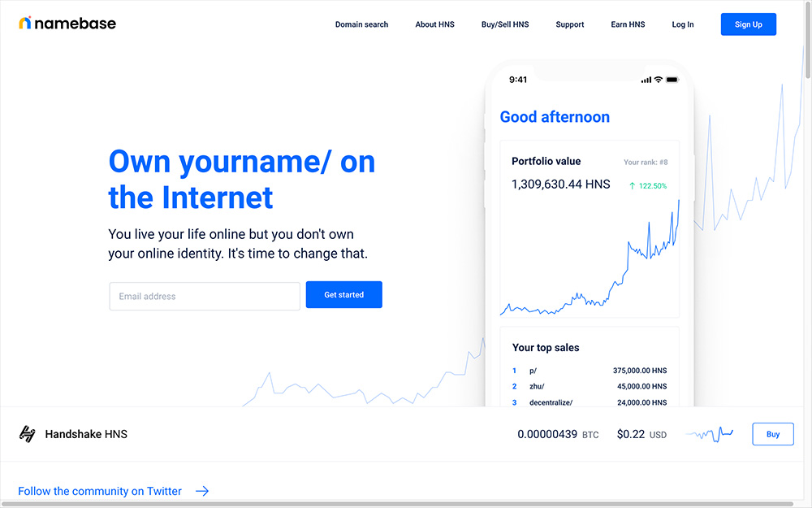This screenshot has width=812, height=508.
Task: Click the 'You live your life online' paragraph
Action: pos(238,244)
